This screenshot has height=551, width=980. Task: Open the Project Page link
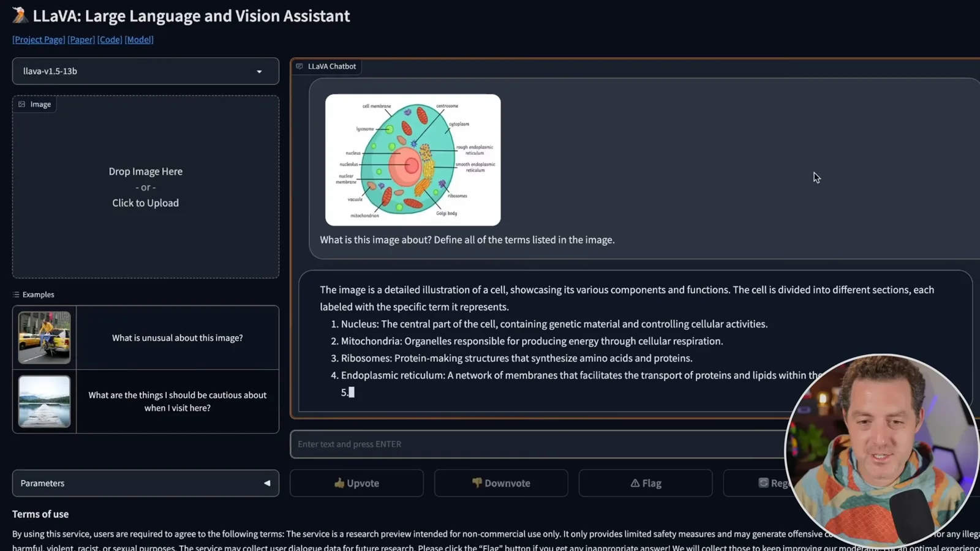coord(39,40)
